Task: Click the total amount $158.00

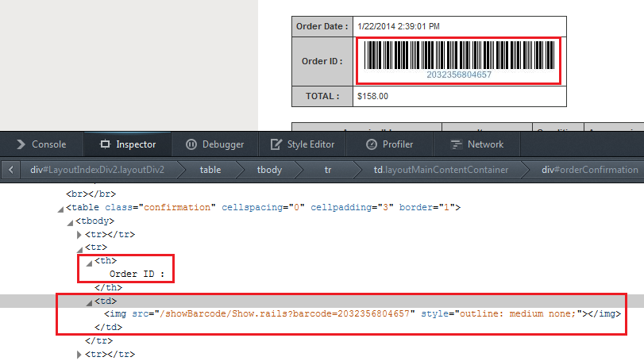Action: point(372,97)
